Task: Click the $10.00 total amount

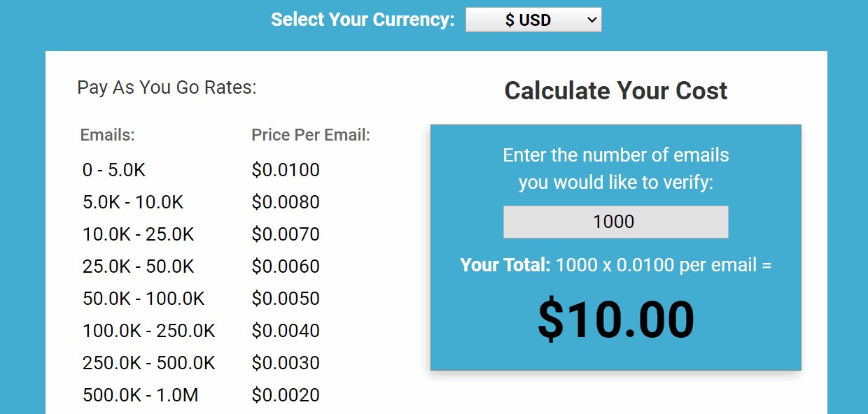Action: 615,320
